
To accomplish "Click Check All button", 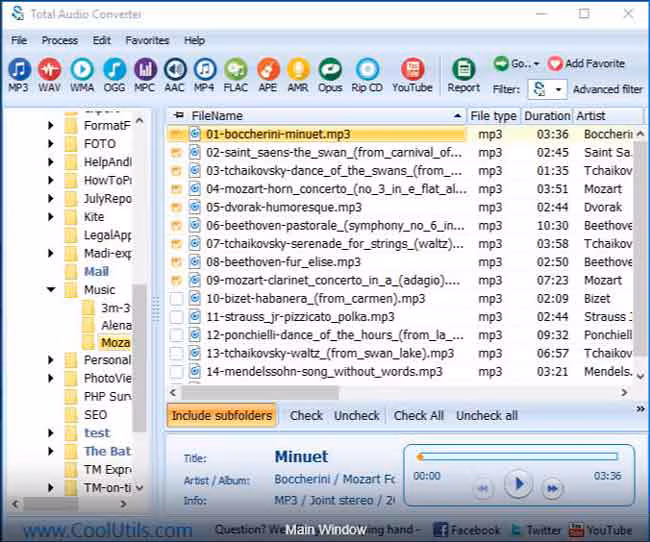I will click(x=419, y=416).
